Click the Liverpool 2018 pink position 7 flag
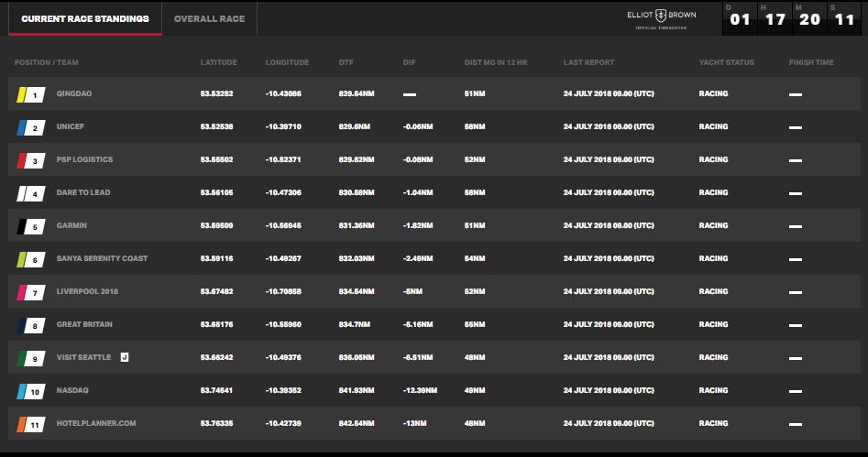The image size is (868, 457). pos(31,292)
